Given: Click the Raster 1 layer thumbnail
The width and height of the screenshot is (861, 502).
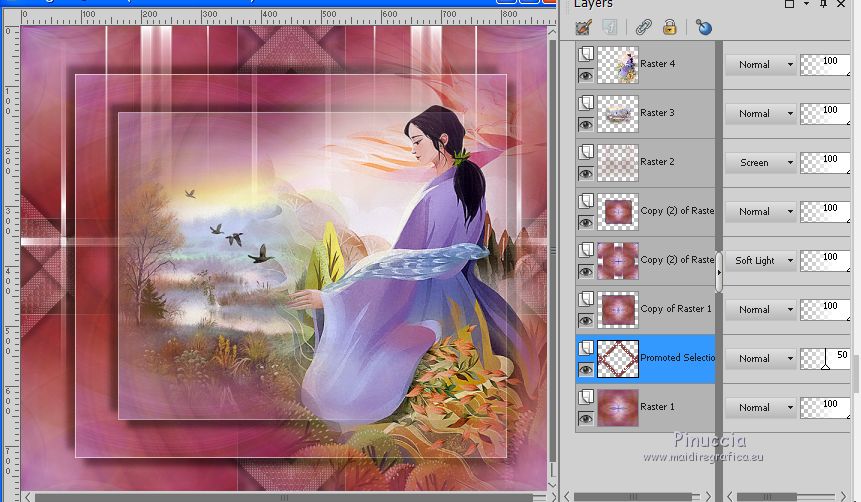Looking at the screenshot, I should pos(618,408).
